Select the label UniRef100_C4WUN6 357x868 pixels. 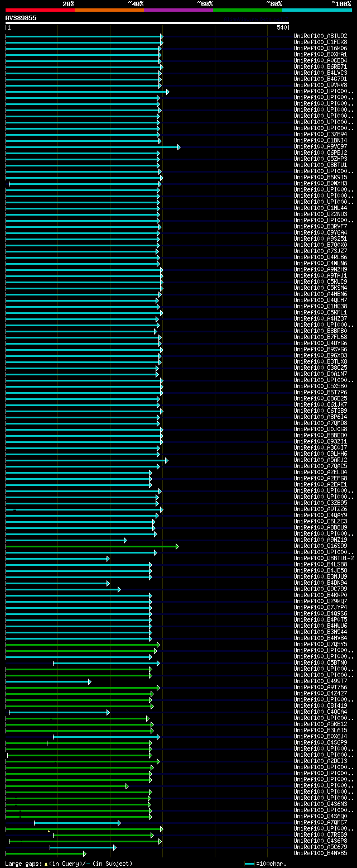320,263
